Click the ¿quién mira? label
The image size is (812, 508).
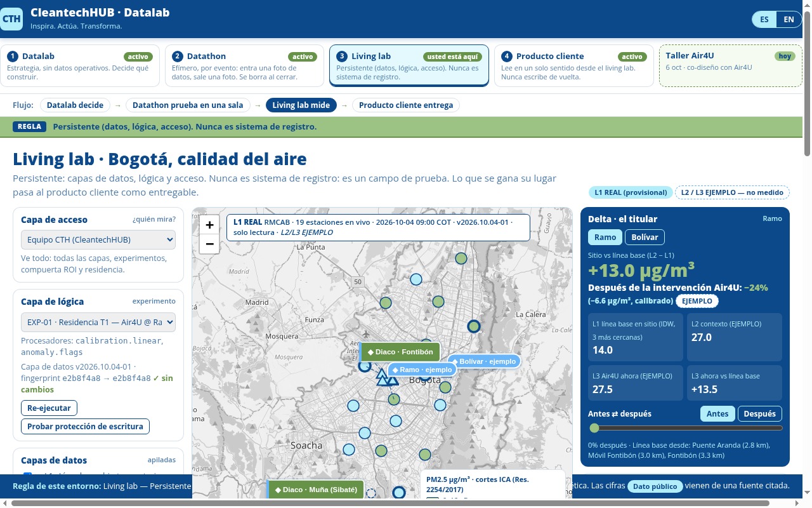(154, 220)
